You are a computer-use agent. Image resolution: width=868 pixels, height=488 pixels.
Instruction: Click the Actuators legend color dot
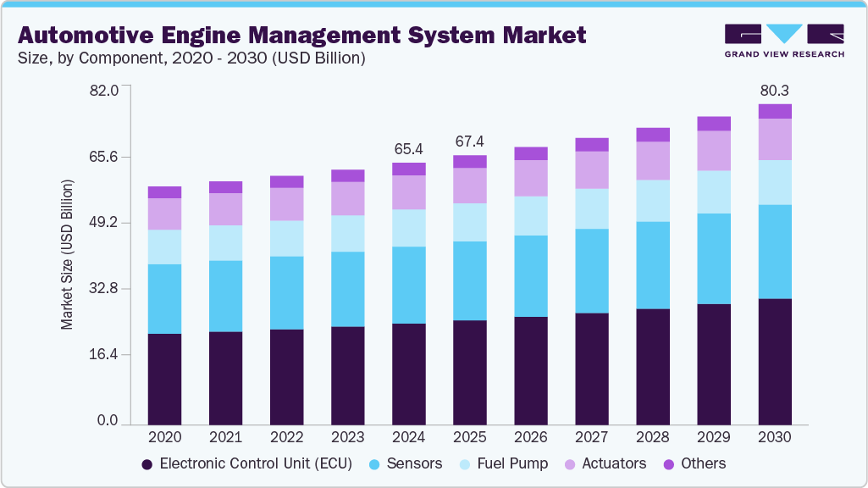click(x=571, y=464)
